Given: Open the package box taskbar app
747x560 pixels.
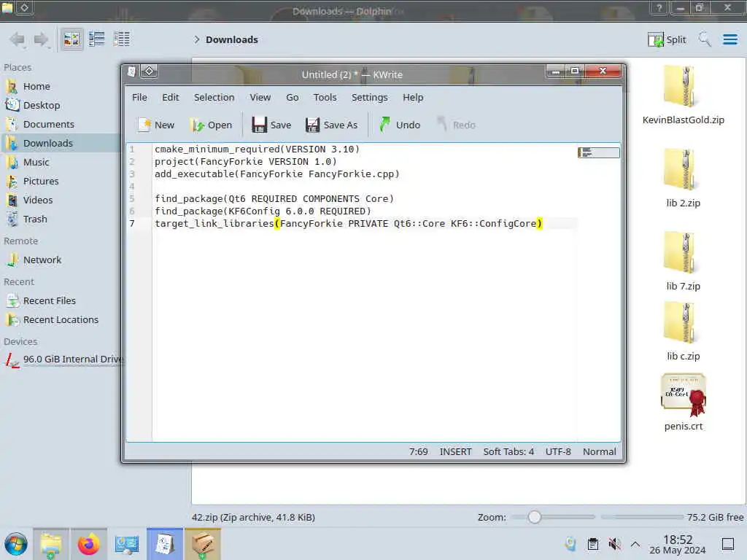Looking at the screenshot, I should [x=203, y=544].
